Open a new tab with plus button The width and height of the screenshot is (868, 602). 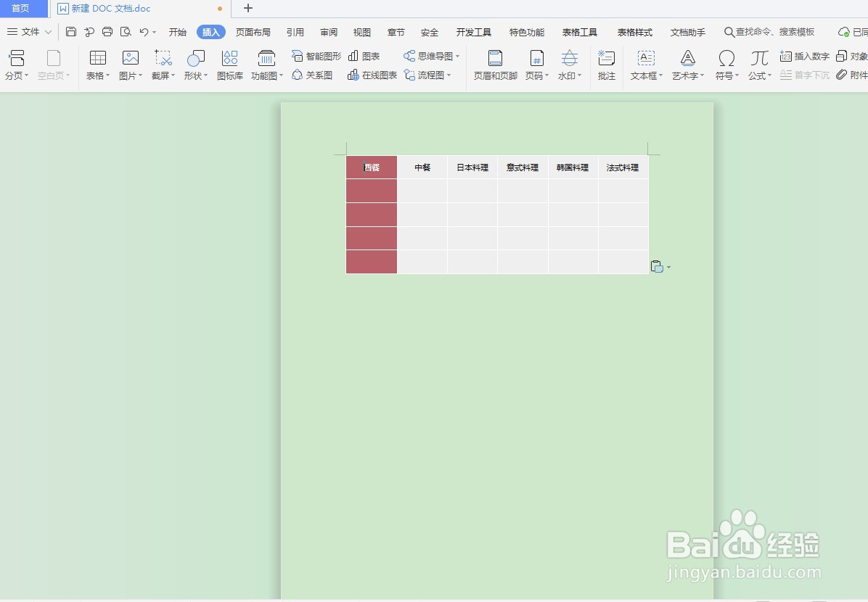point(248,8)
